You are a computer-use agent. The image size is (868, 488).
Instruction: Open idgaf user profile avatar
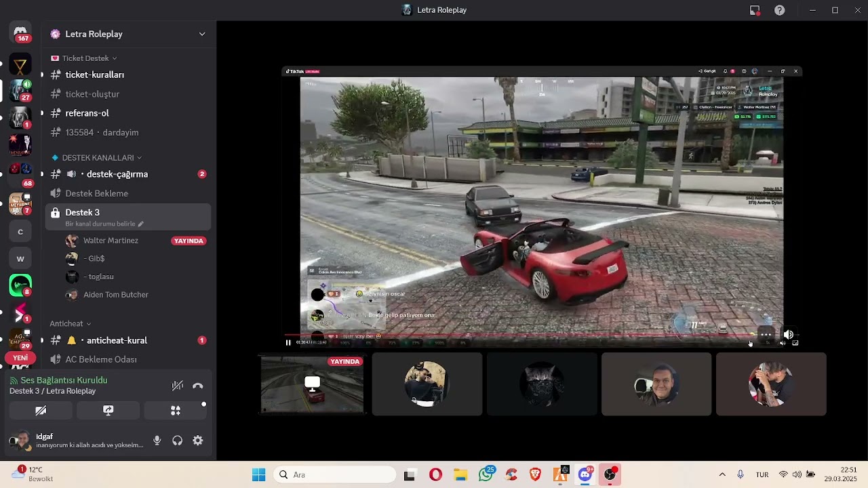pyautogui.click(x=20, y=441)
